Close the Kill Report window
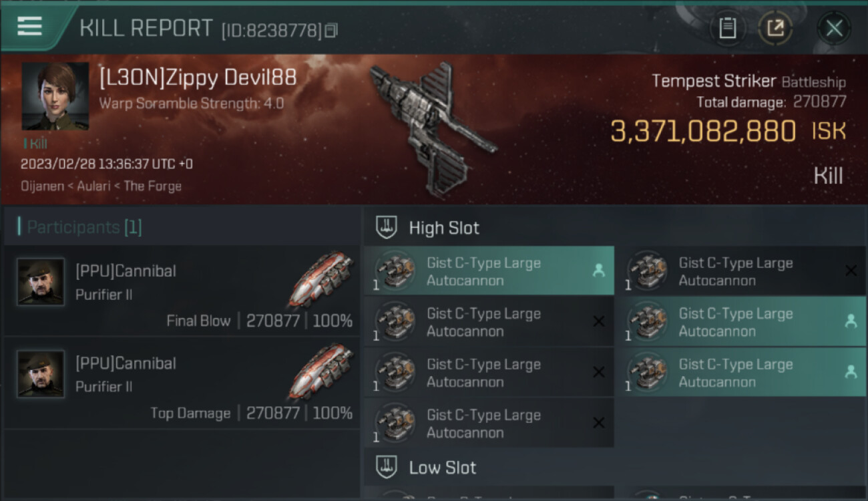Viewport: 868px width, 501px height. pos(834,28)
